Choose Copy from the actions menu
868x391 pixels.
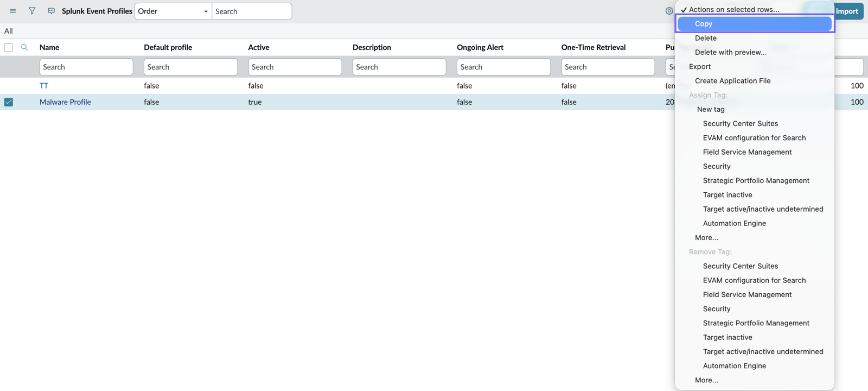[x=755, y=24]
